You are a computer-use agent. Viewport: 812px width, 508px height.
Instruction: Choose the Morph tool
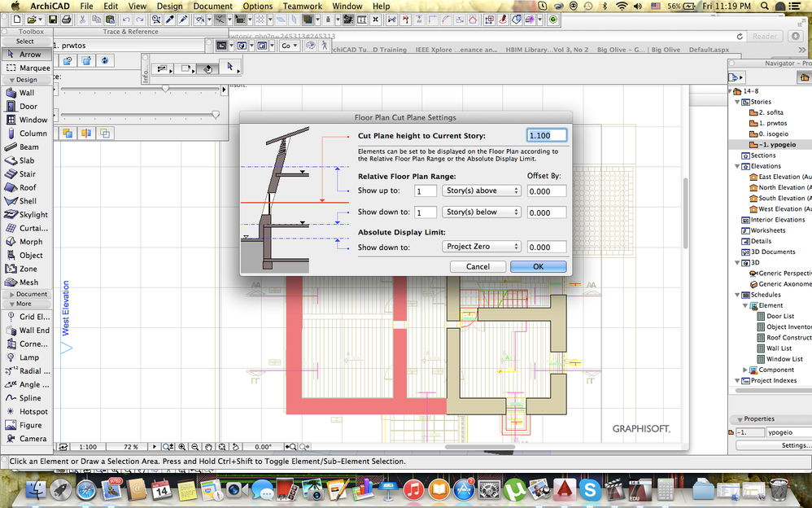point(30,242)
